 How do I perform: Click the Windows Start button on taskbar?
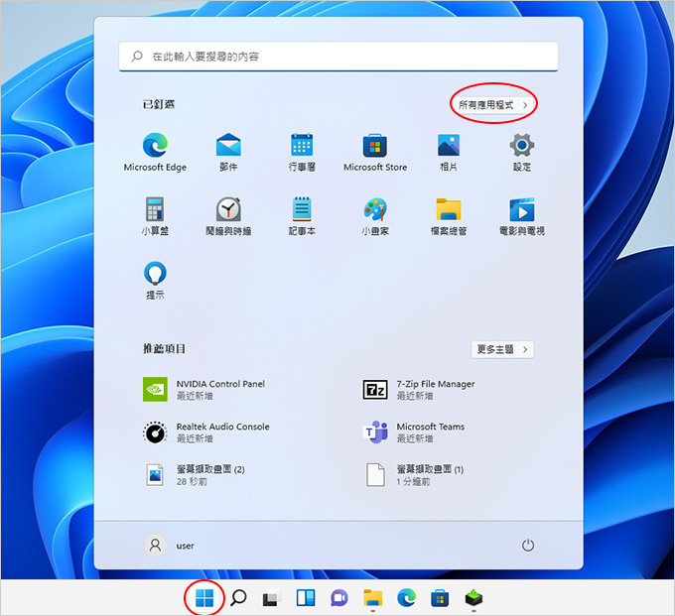click(x=204, y=598)
